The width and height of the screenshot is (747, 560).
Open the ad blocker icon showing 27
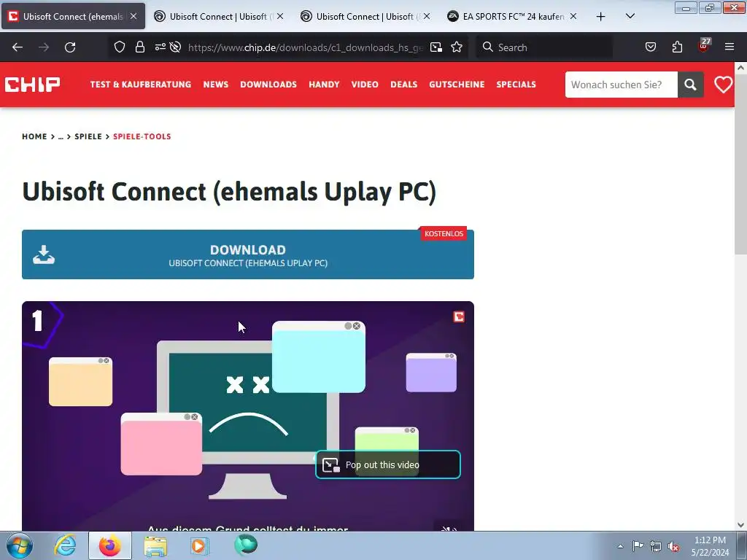pos(704,46)
